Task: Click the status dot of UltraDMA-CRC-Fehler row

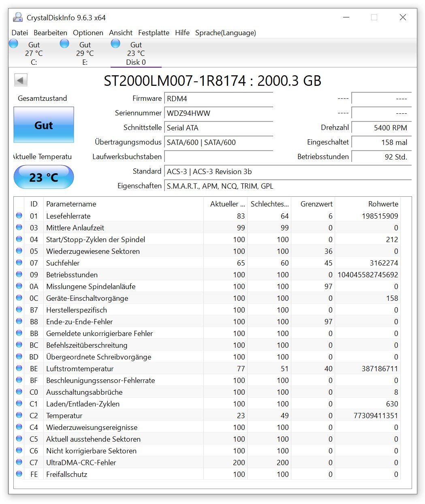Action: 19,462
